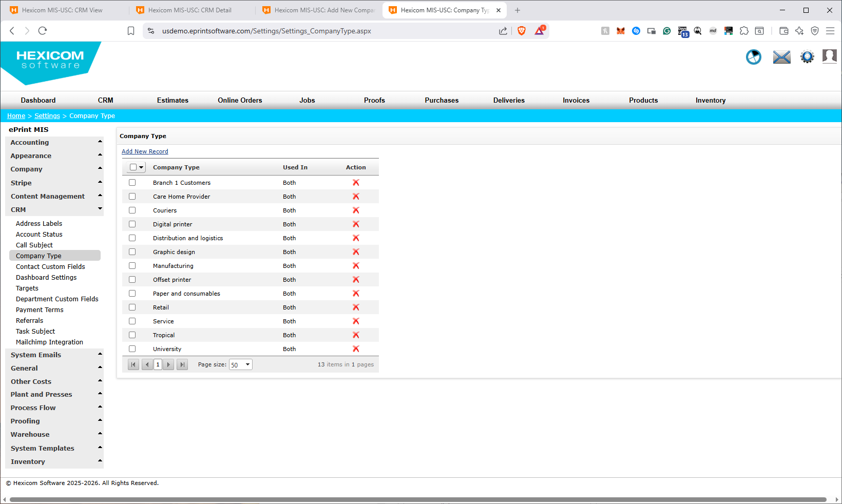Tick the checkbox for Care Home Provider
Image resolution: width=842 pixels, height=504 pixels.
click(132, 197)
